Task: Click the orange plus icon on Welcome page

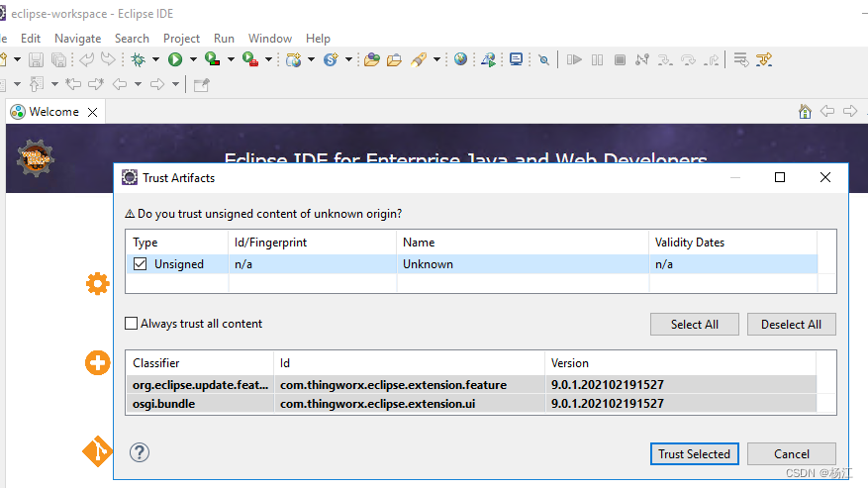Action: [x=97, y=363]
